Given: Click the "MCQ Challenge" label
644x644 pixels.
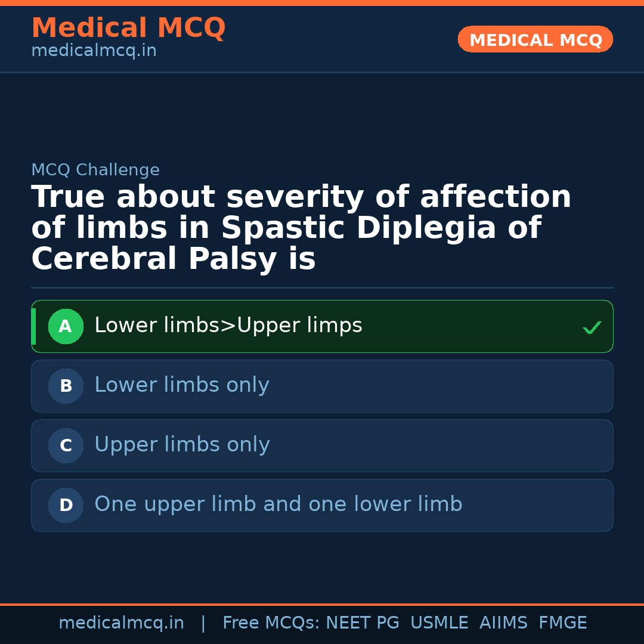Looking at the screenshot, I should click(x=95, y=171).
